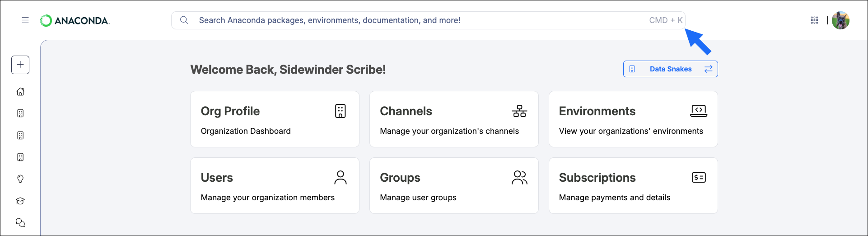This screenshot has height=236, width=868.
Task: Click building icon in Data Snakes button
Action: coord(632,69)
